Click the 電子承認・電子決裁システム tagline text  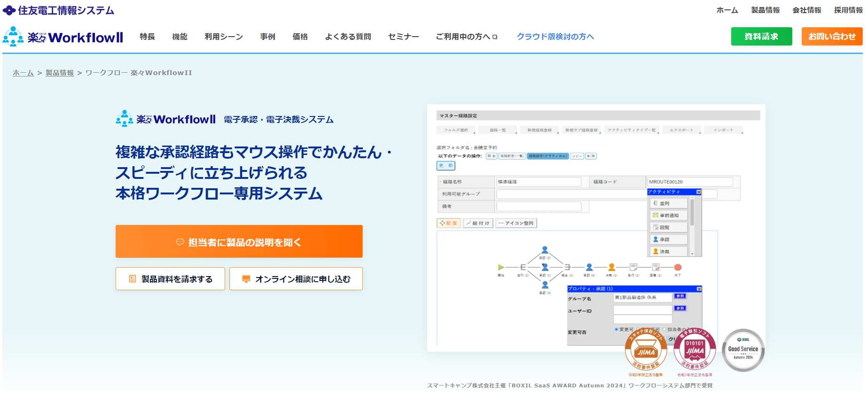(279, 120)
